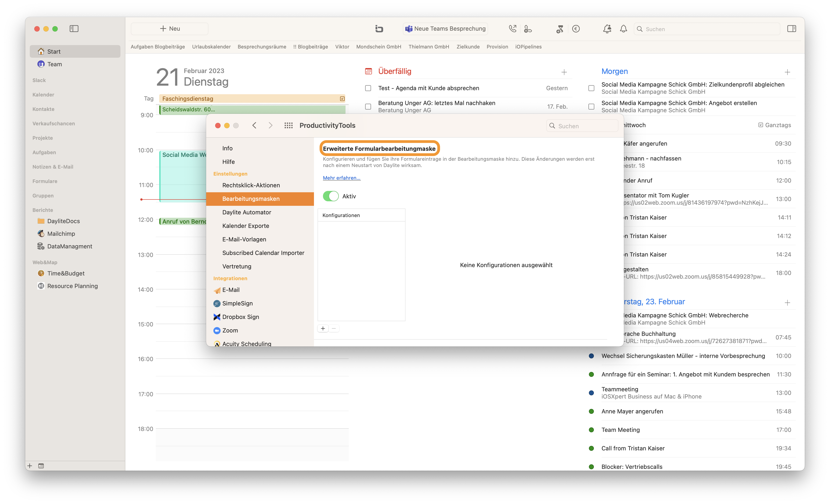Open the Faschingsdienstag all-day event
The height and width of the screenshot is (504, 830).
pyautogui.click(x=252, y=99)
